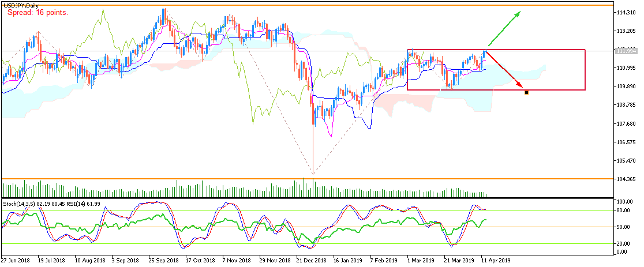Click the 3 Sep 2018 date label
644x267 pixels.
126,261
